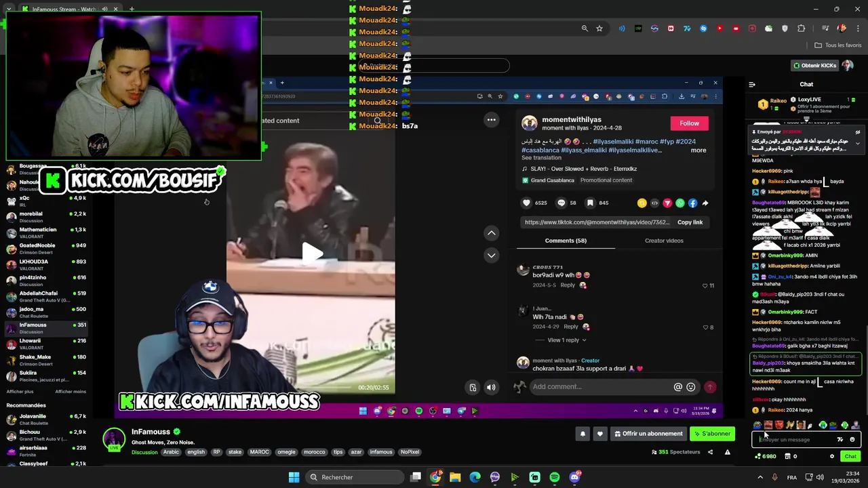Send message with the green Chat button
Image resolution: width=868 pixels, height=488 pixels.
pyautogui.click(x=850, y=456)
